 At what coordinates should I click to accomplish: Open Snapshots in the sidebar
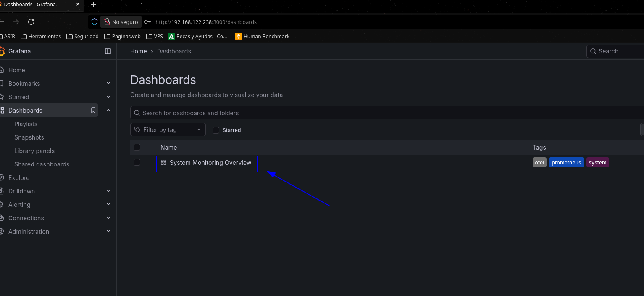29,137
